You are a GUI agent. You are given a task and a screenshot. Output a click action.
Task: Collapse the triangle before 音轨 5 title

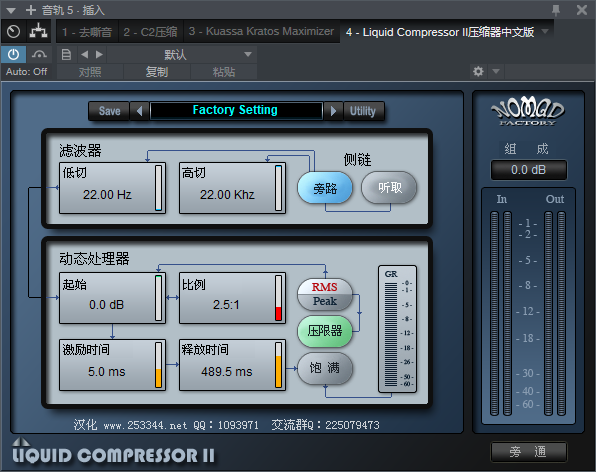click(11, 10)
